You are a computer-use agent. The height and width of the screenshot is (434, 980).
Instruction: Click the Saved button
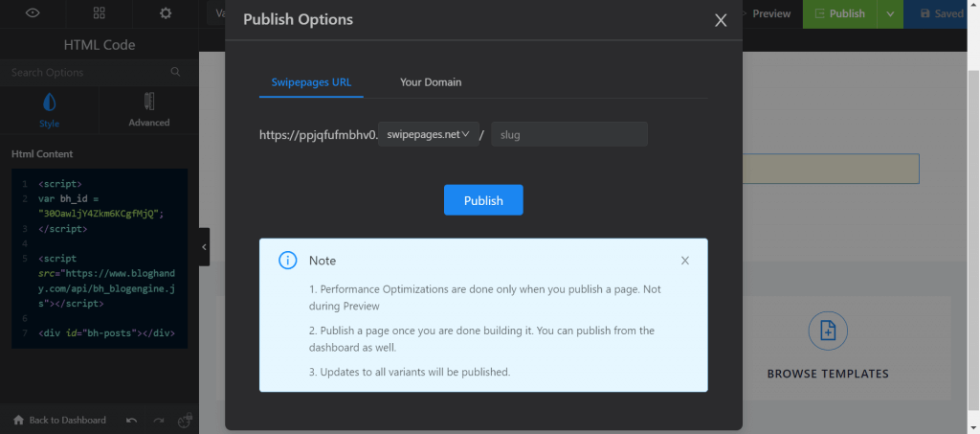942,13
